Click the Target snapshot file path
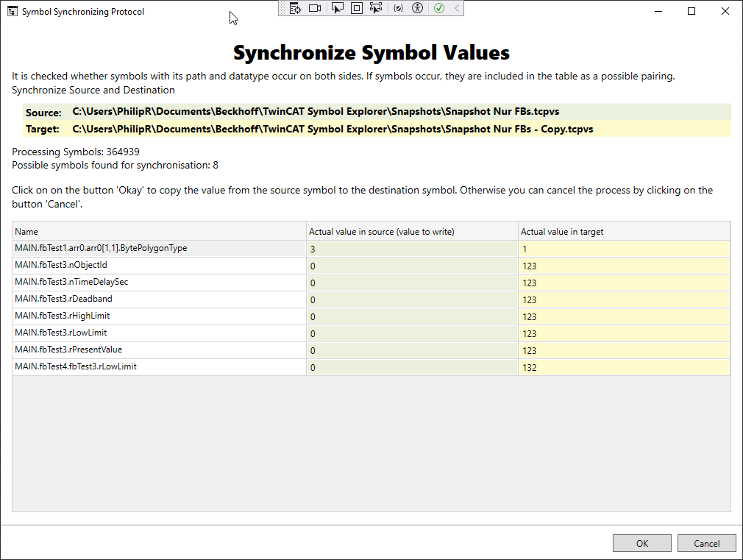Viewport: 743px width, 560px height. [x=333, y=129]
